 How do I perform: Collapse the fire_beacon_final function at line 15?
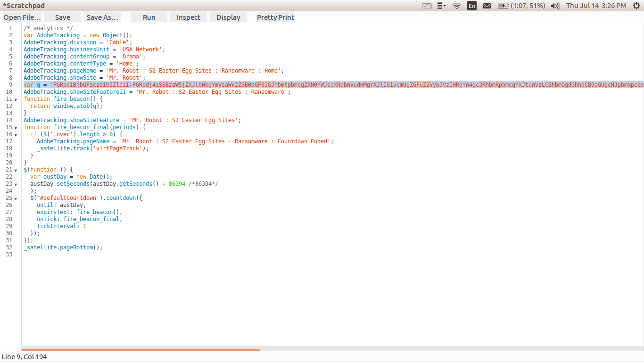16,128
